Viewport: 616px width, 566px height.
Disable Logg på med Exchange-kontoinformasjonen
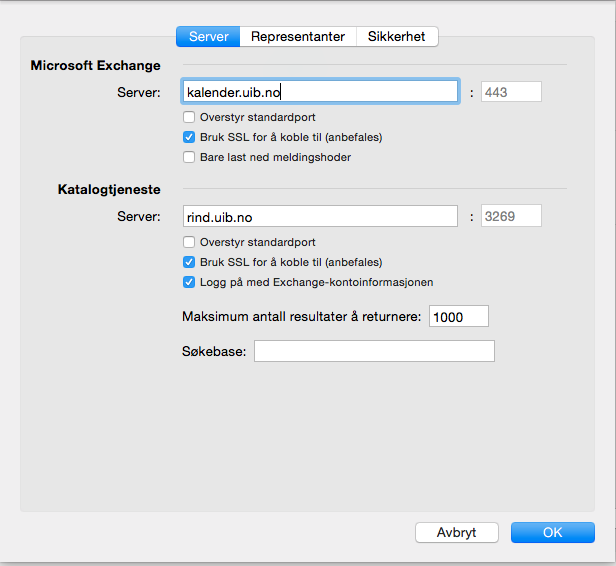[x=189, y=282]
